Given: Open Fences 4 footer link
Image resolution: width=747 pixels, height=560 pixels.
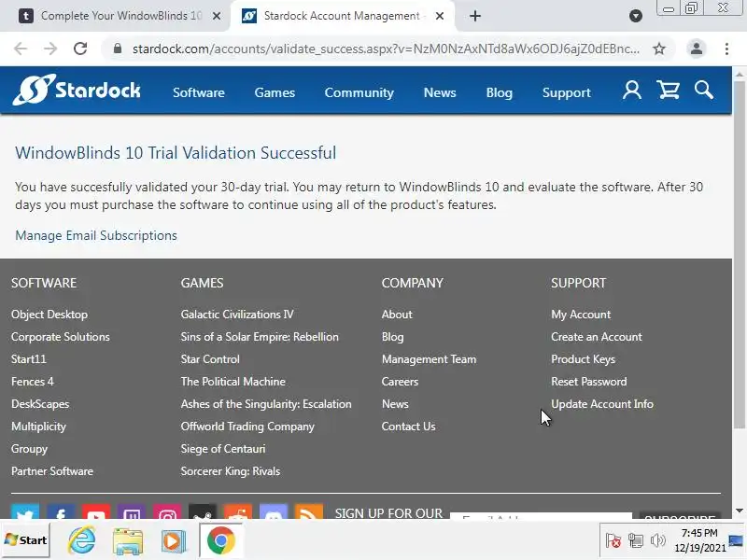Looking at the screenshot, I should click(33, 382).
